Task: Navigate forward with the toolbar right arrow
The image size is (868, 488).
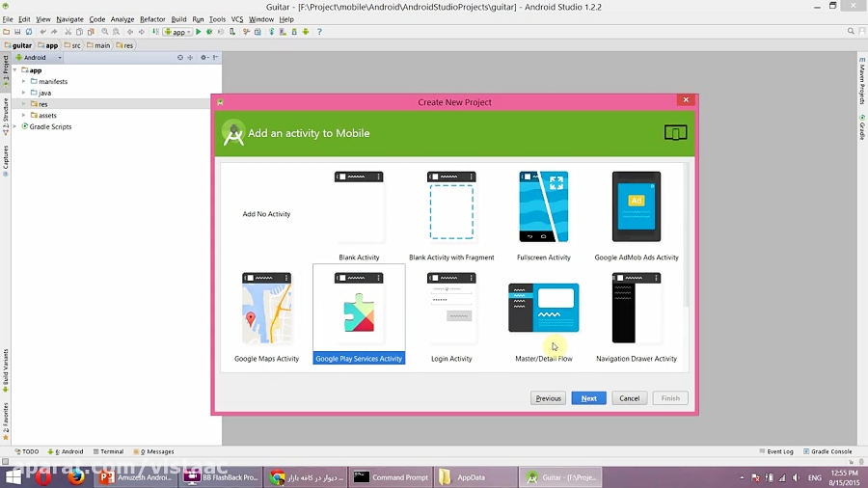Action: pos(141,32)
